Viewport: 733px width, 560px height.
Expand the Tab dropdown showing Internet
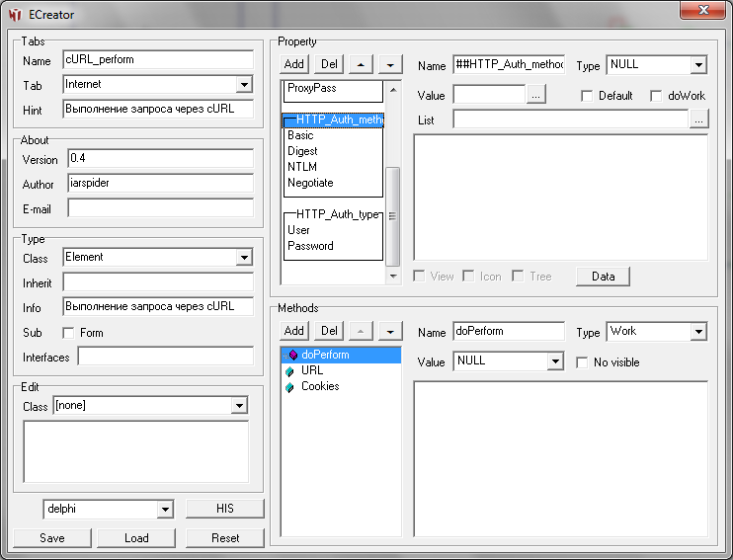[x=244, y=85]
